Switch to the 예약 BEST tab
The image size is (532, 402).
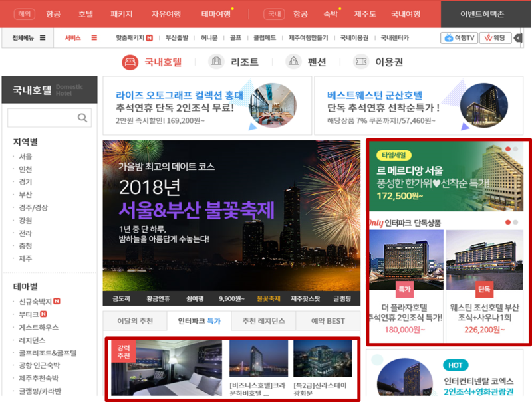[328, 321]
